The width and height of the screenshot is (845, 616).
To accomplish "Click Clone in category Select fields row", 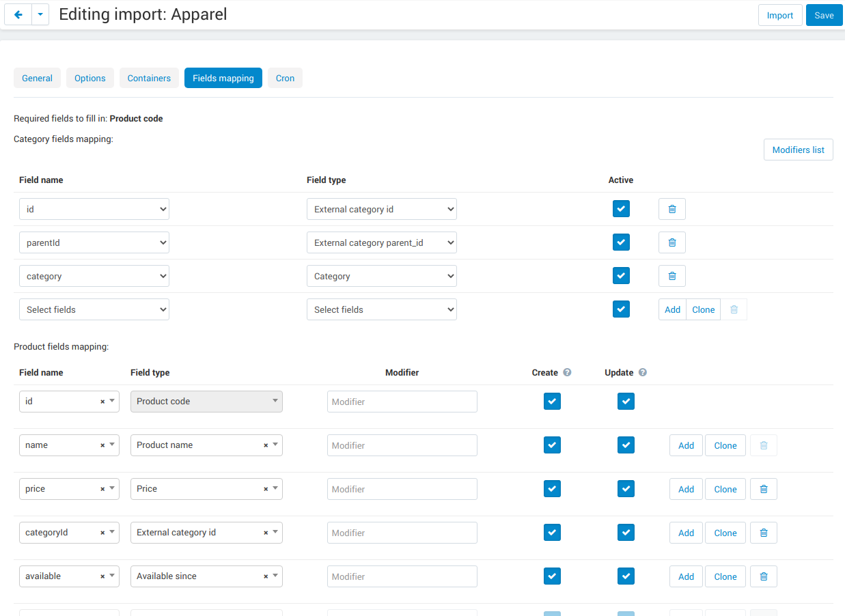I will [x=704, y=309].
